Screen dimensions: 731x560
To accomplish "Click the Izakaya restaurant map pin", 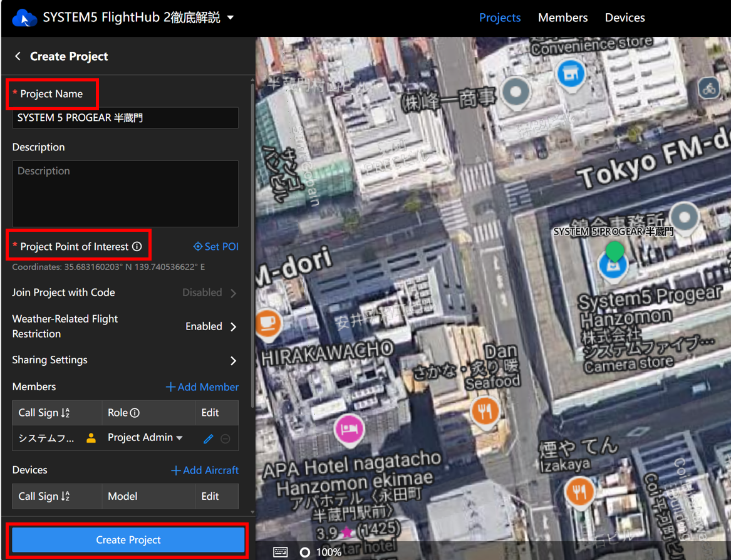I will (579, 492).
